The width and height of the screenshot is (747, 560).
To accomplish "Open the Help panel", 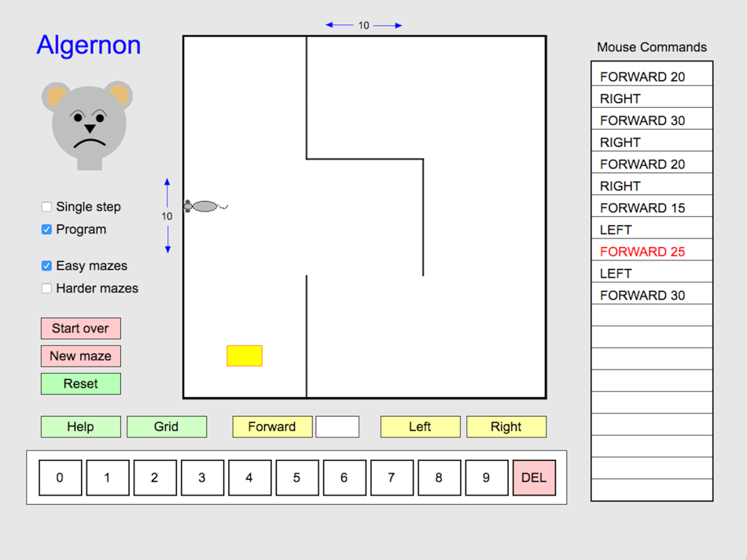I will coord(80,426).
